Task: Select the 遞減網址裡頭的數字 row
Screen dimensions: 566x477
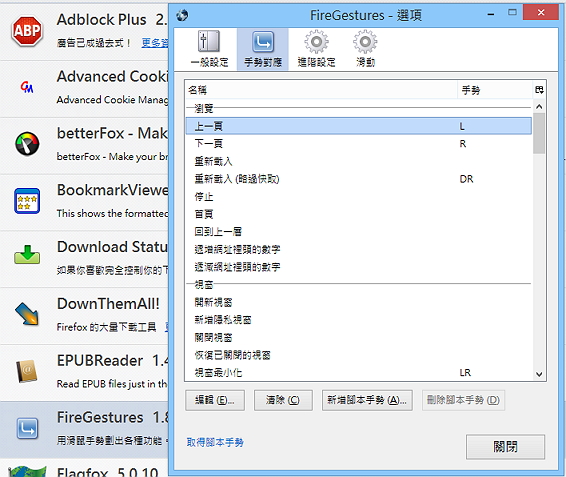Action: click(x=358, y=267)
